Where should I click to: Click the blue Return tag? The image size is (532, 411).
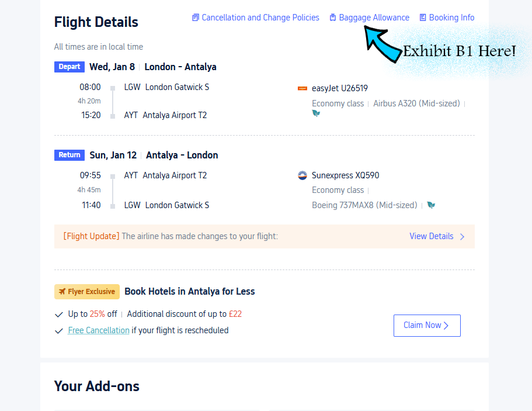[x=69, y=155]
